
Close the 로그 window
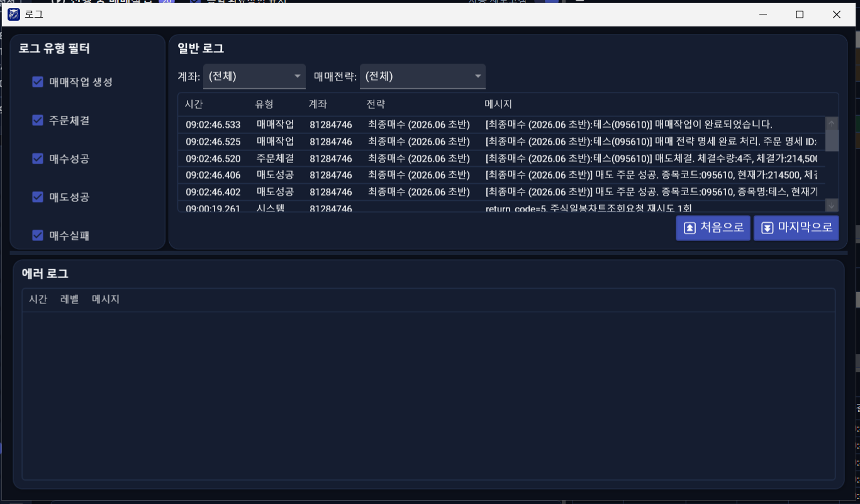tap(837, 14)
